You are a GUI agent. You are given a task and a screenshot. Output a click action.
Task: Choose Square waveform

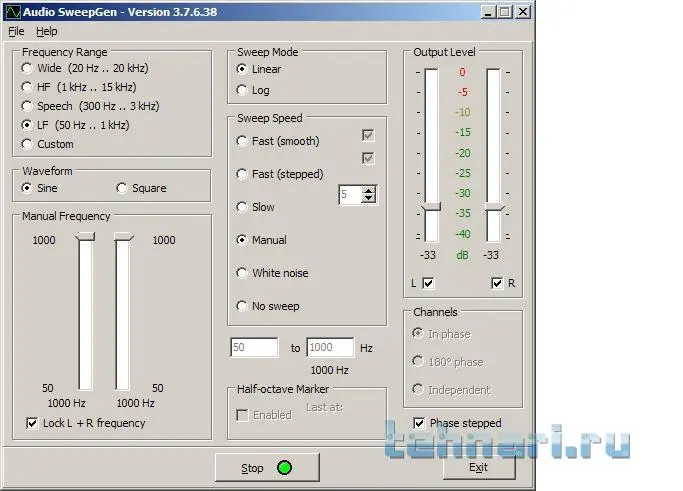point(142,188)
